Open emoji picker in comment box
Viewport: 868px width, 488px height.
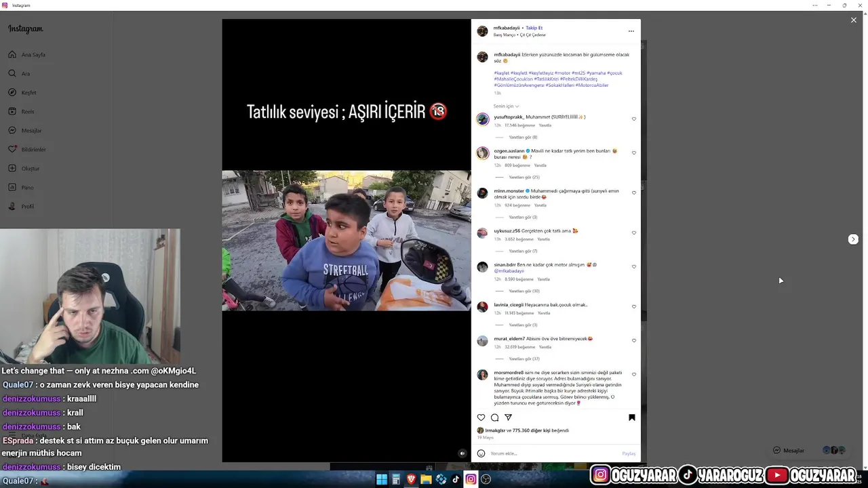tap(481, 453)
